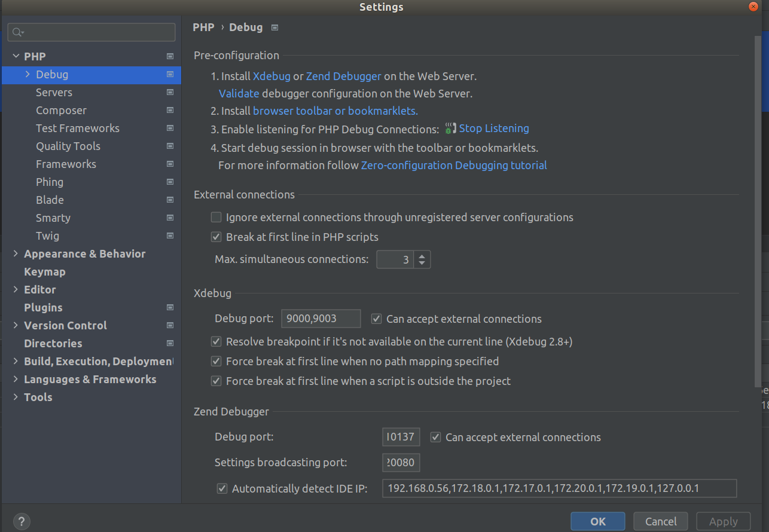Image resolution: width=769 pixels, height=532 pixels.
Task: Click the project-level icon beside Servers
Action: pos(170,93)
